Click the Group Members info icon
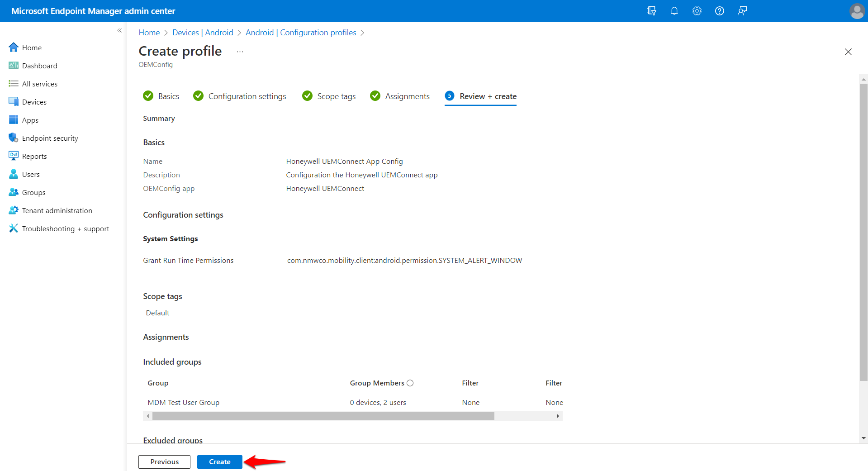The image size is (868, 471). [410, 383]
